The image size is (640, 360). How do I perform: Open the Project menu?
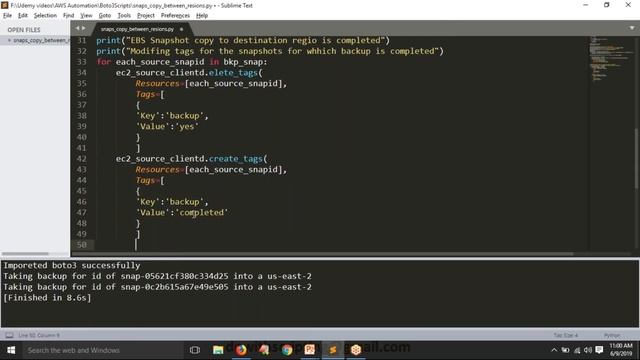tap(146, 16)
